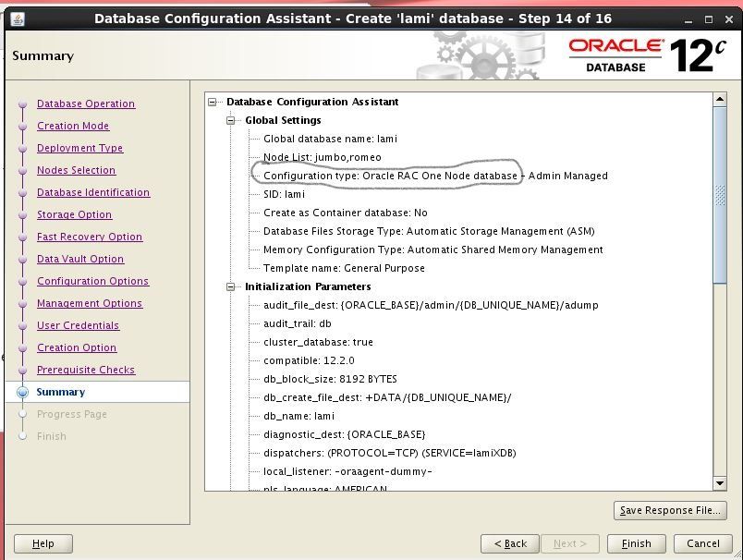Close the Database Configuration Assistant window
Viewport: 743px width, 560px height.
729,19
